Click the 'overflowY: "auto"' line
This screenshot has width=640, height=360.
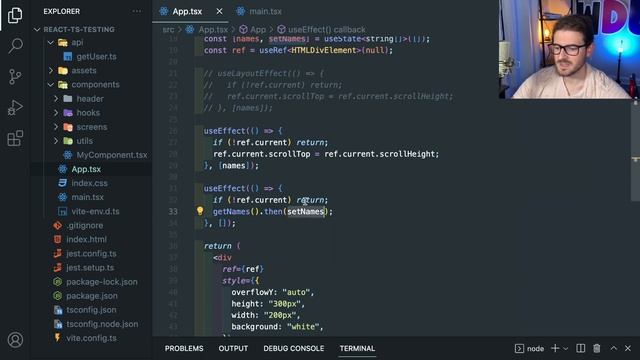273,292
